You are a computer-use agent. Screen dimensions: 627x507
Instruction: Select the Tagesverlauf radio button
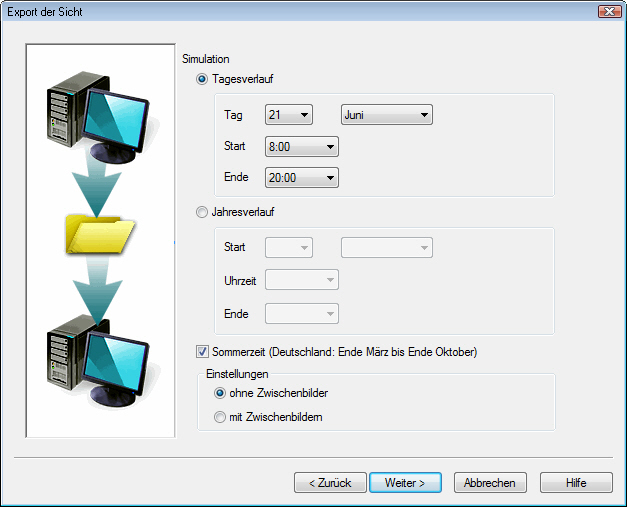pos(202,79)
